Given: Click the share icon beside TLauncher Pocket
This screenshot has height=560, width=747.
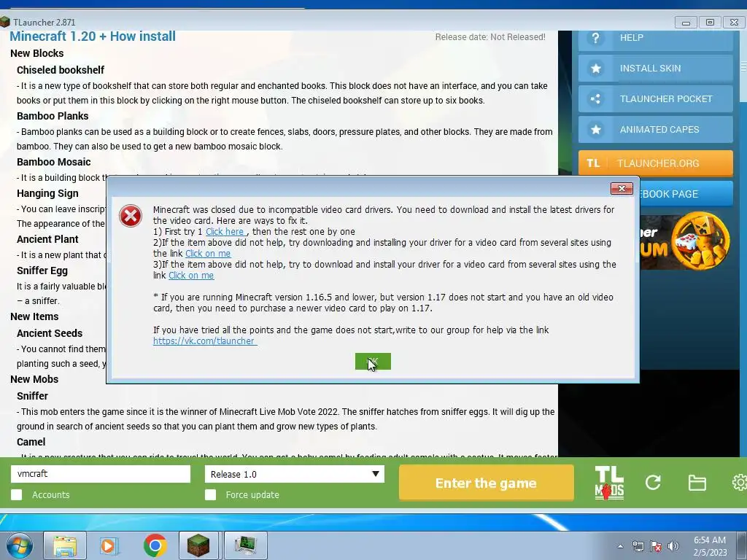Looking at the screenshot, I should pos(595,99).
